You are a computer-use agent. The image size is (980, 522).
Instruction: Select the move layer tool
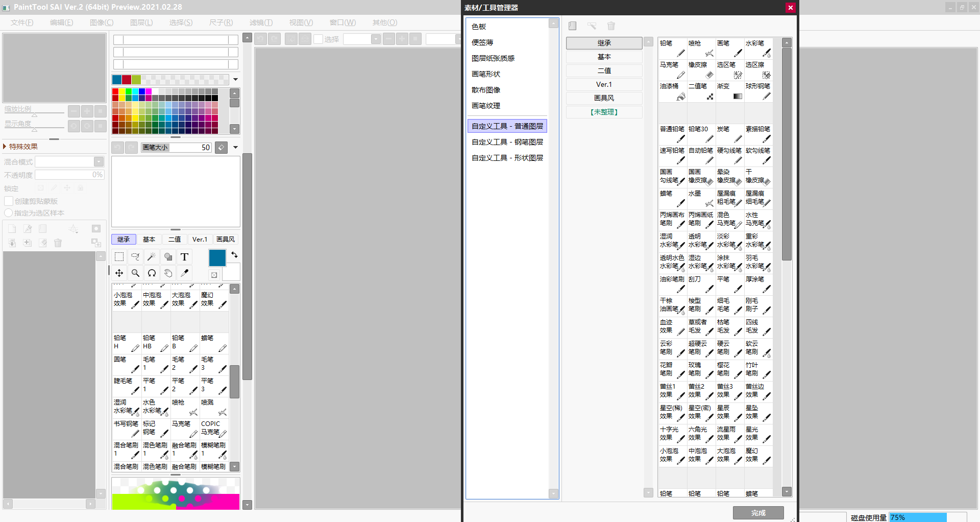119,273
